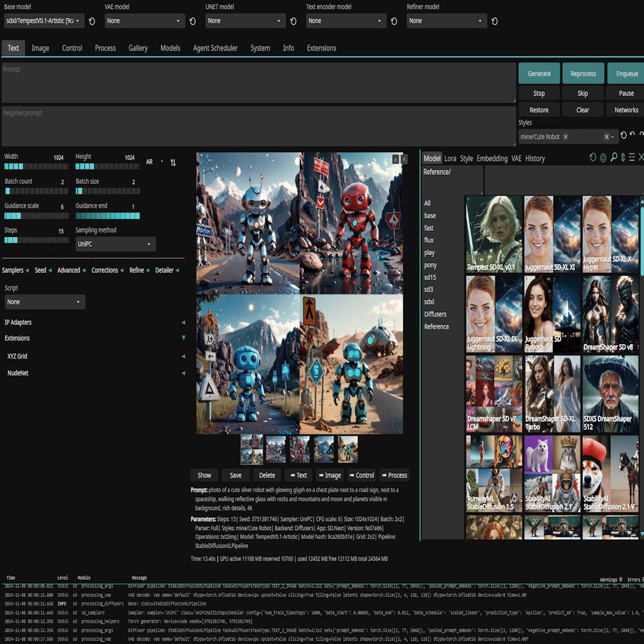Remove the mine/Cute Robot style tag

tap(565, 137)
